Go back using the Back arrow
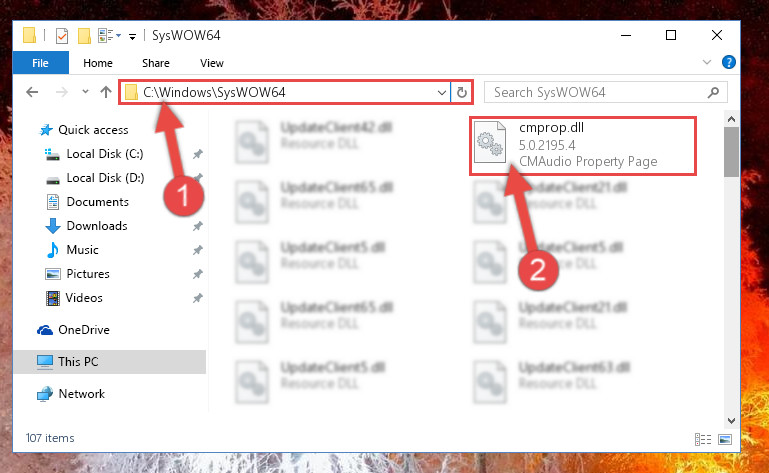Screen dimensions: 769x473 pyautogui.click(x=32, y=92)
